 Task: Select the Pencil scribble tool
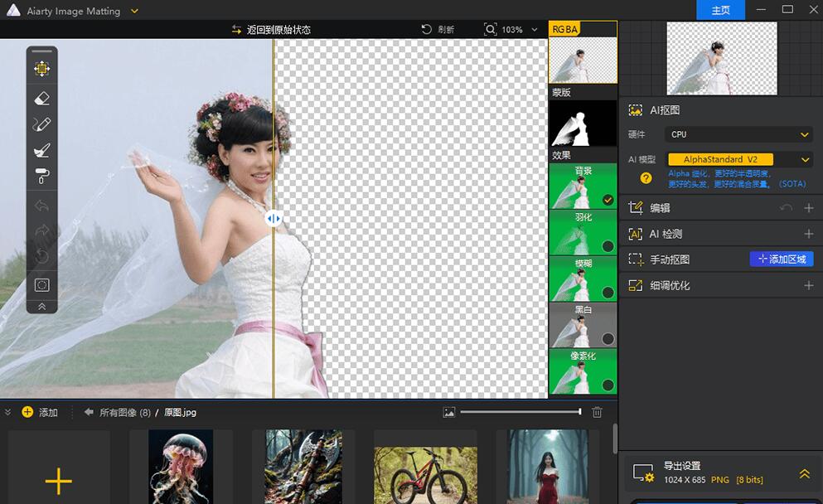(x=41, y=124)
